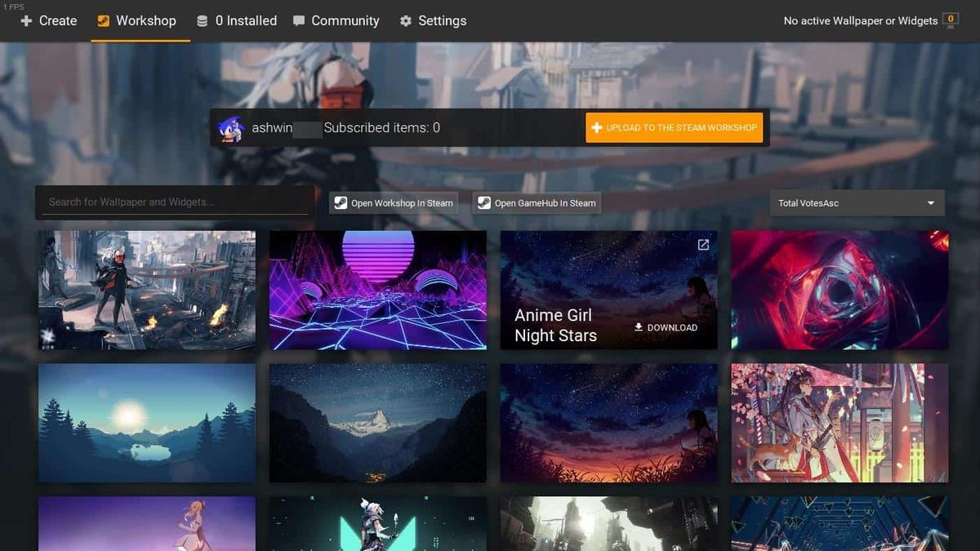Select the teal Valorant character wallpaper thumbnail
The height and width of the screenshot is (551, 980).
tap(378, 523)
